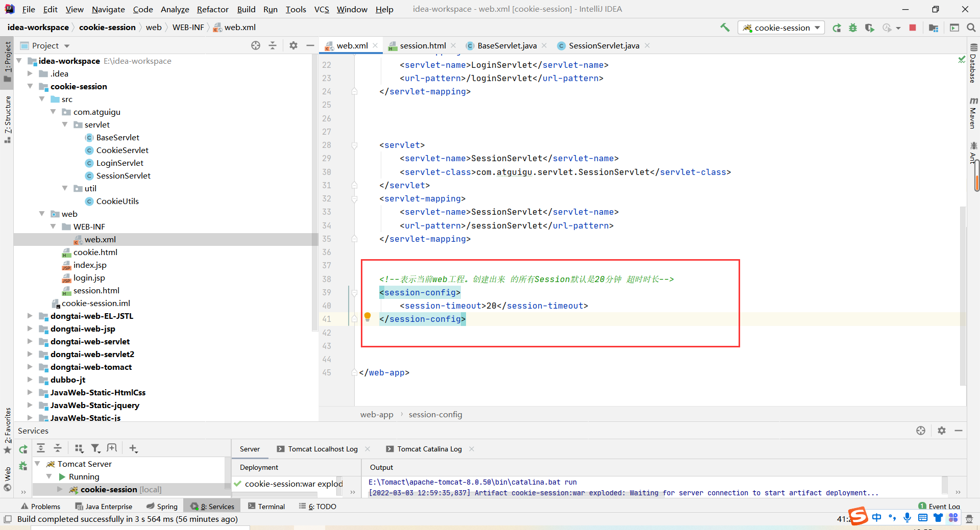Open Tomcat Localhost Log tab
This screenshot has height=530, width=980.
323,449
